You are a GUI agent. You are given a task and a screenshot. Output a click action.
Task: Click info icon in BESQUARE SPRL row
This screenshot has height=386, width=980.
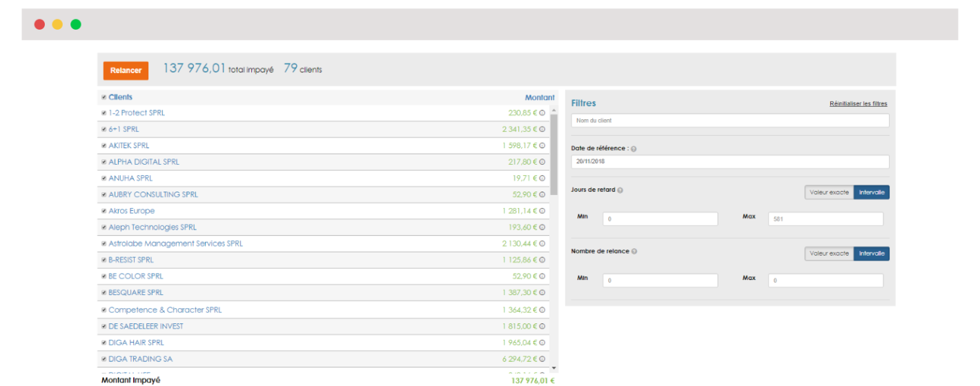[x=542, y=293]
